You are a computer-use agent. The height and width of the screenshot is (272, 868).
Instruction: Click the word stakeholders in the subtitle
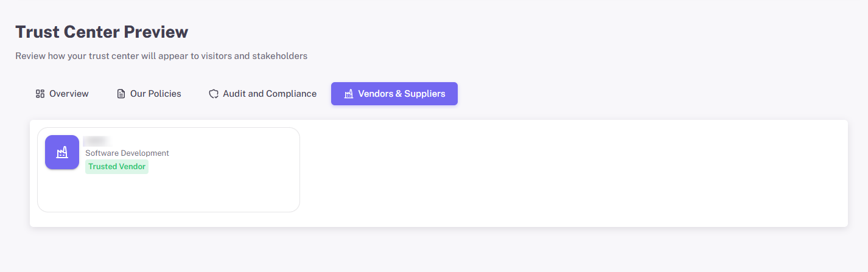coord(279,56)
